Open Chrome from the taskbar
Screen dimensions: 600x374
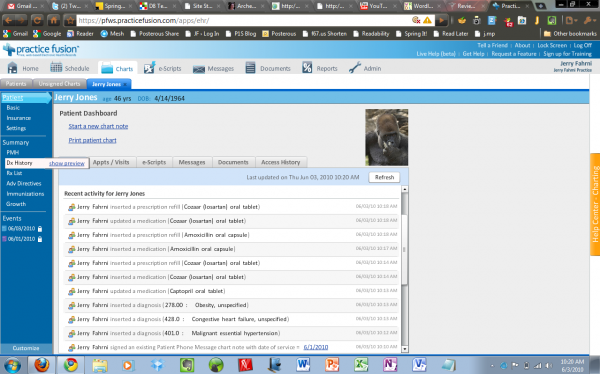click(70, 364)
